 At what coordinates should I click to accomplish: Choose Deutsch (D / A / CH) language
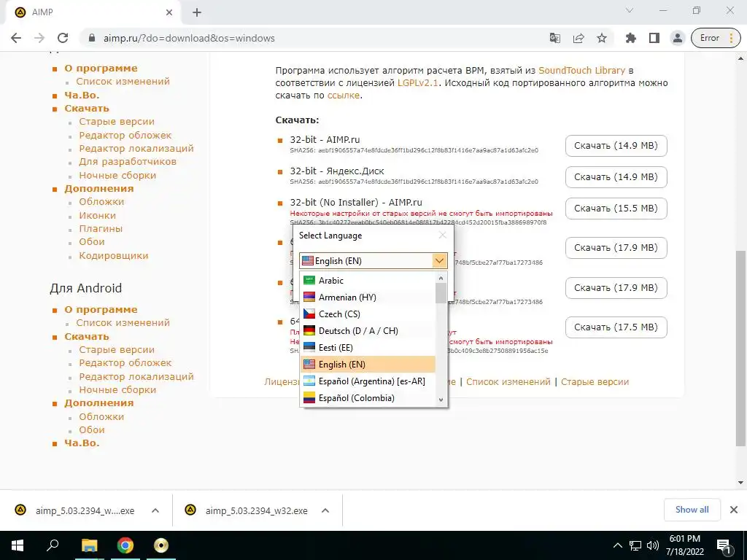click(368, 330)
